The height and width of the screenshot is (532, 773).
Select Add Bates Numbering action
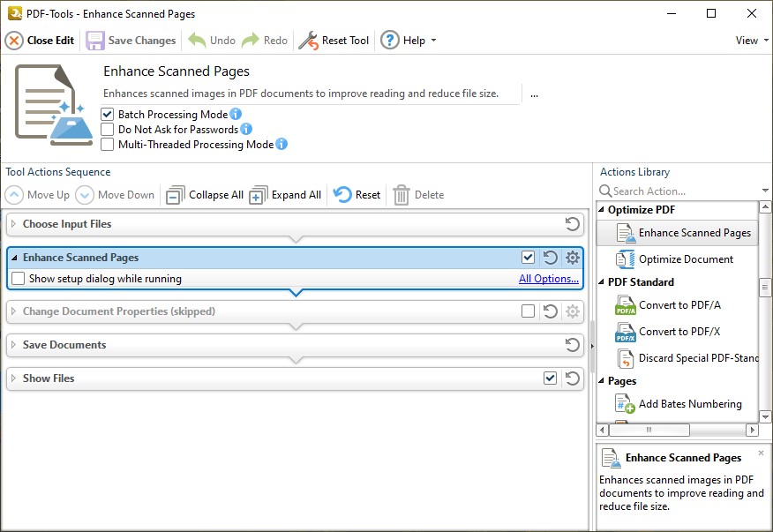(689, 404)
